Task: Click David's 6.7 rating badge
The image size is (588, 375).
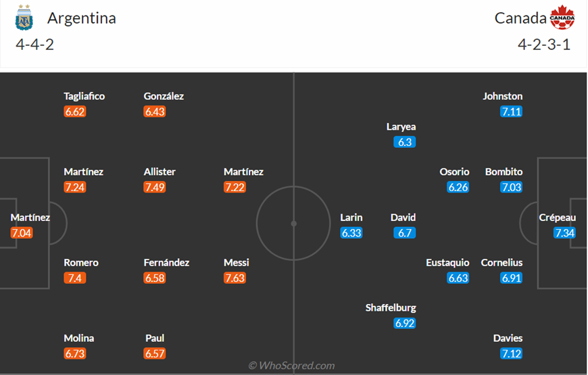Action: 405,233
